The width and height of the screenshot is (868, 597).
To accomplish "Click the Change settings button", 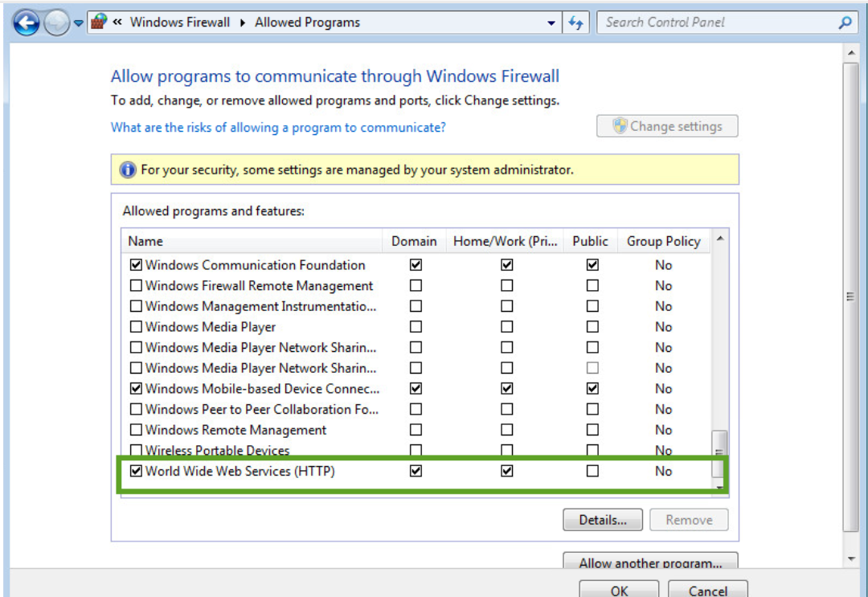I will point(667,126).
